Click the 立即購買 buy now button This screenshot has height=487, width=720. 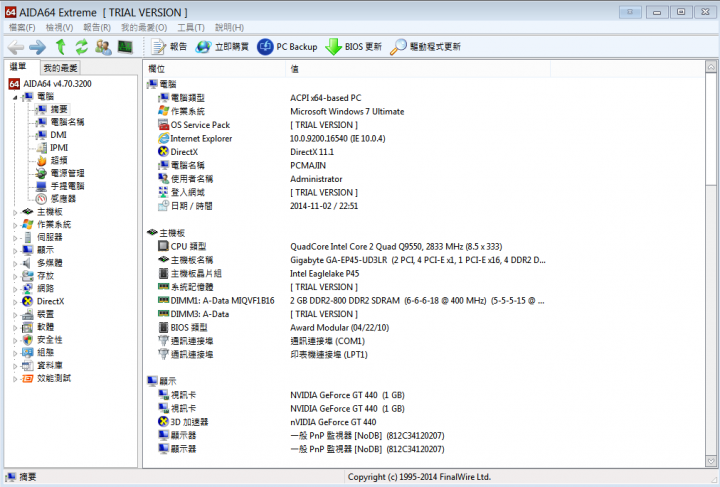(222, 47)
